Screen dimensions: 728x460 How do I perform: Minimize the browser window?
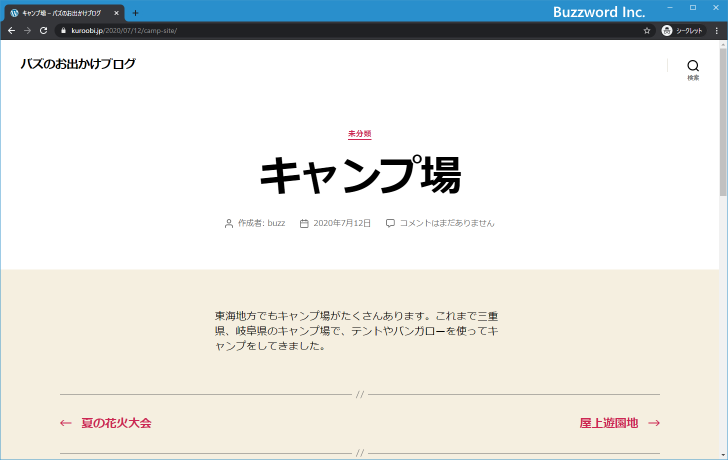click(670, 7)
